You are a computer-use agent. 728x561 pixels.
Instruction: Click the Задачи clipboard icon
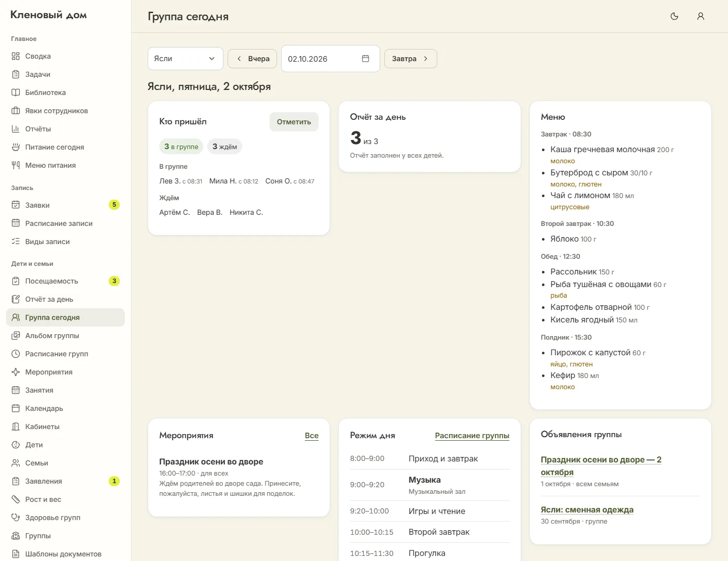point(16,74)
